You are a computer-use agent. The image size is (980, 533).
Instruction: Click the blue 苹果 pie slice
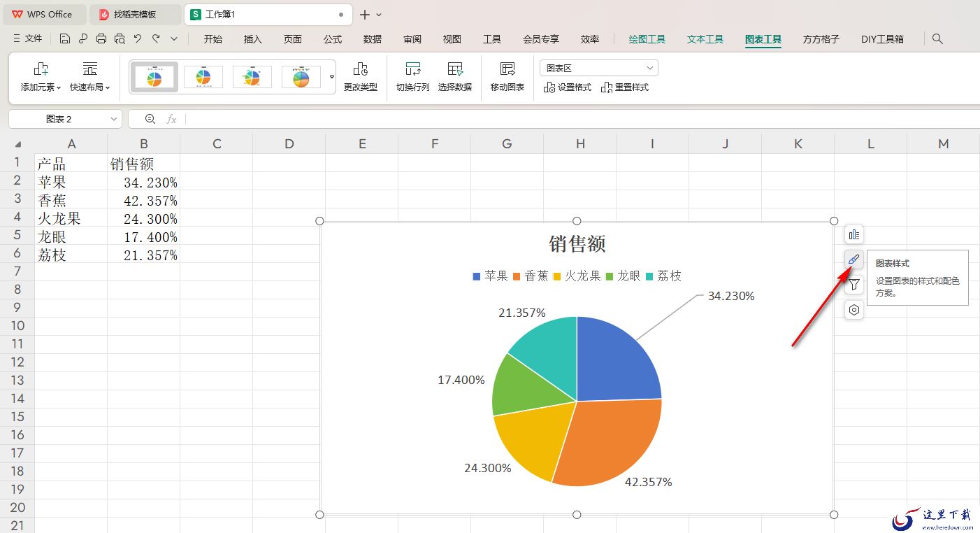pos(615,364)
